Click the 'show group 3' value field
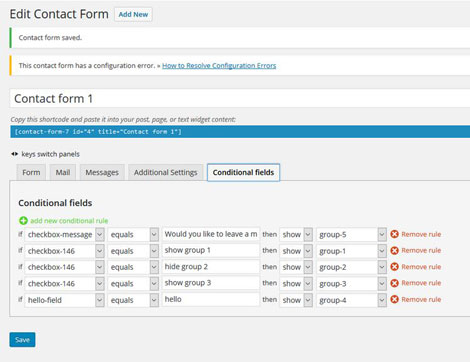Screen dimensions: 470x362 211,283
